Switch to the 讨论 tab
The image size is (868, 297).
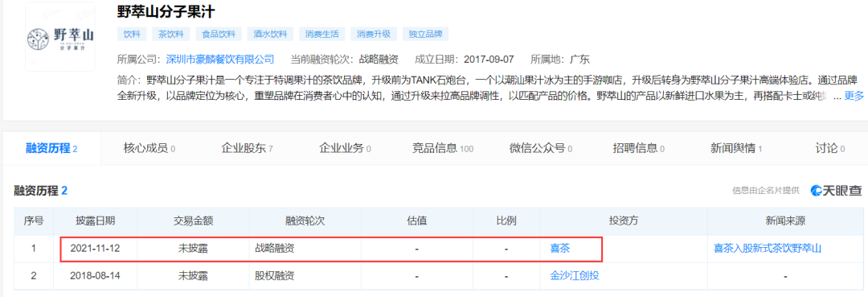[829, 148]
